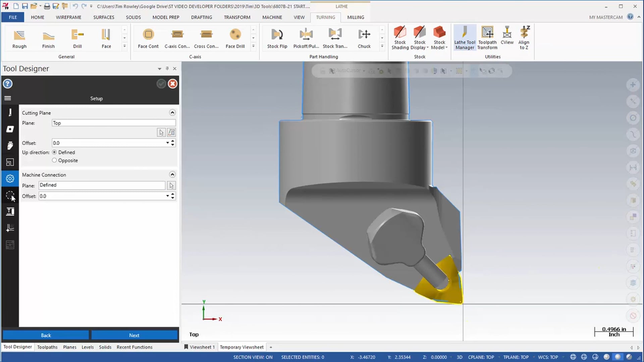Open the Levels manager tab
The image size is (644, 362).
tap(88, 347)
